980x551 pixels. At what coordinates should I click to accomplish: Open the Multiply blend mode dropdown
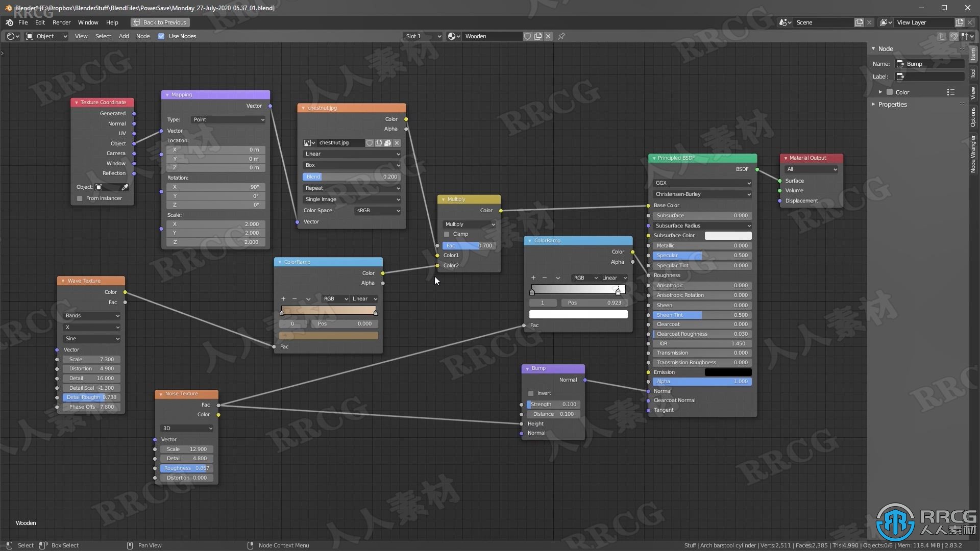coord(469,224)
